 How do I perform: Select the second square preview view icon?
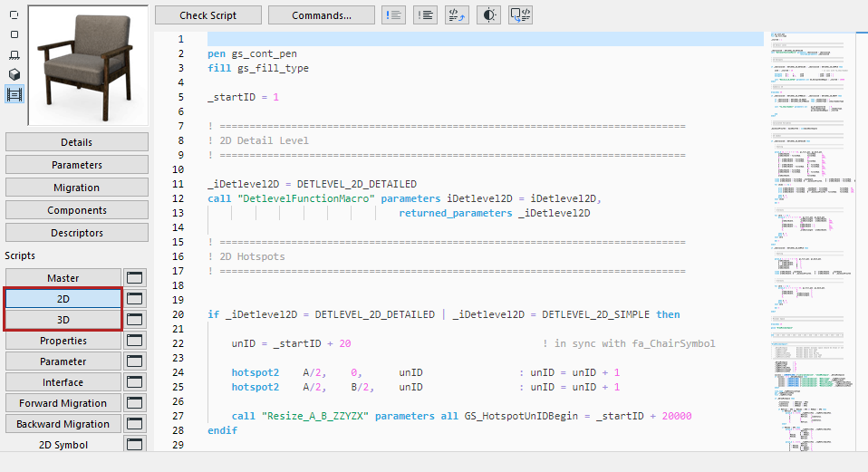tap(14, 34)
